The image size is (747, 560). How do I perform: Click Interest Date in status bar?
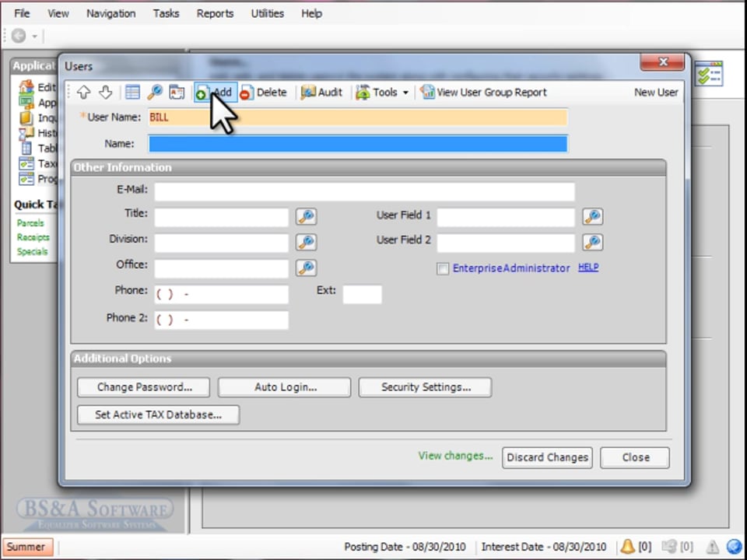click(x=544, y=547)
